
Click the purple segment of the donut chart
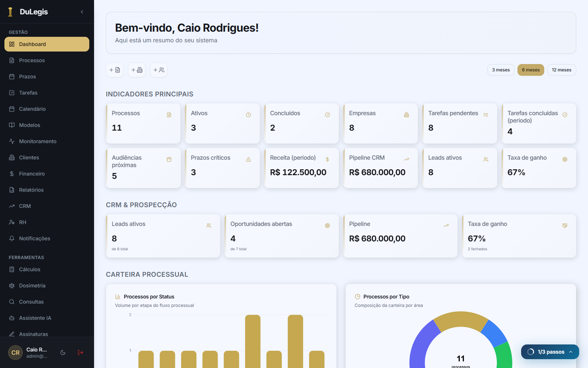pyautogui.click(x=422, y=342)
